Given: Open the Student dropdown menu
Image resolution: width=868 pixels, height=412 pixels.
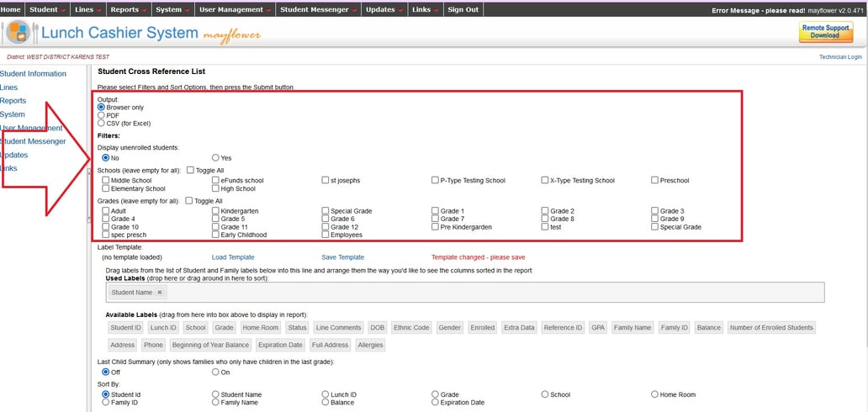Looking at the screenshot, I should [47, 9].
